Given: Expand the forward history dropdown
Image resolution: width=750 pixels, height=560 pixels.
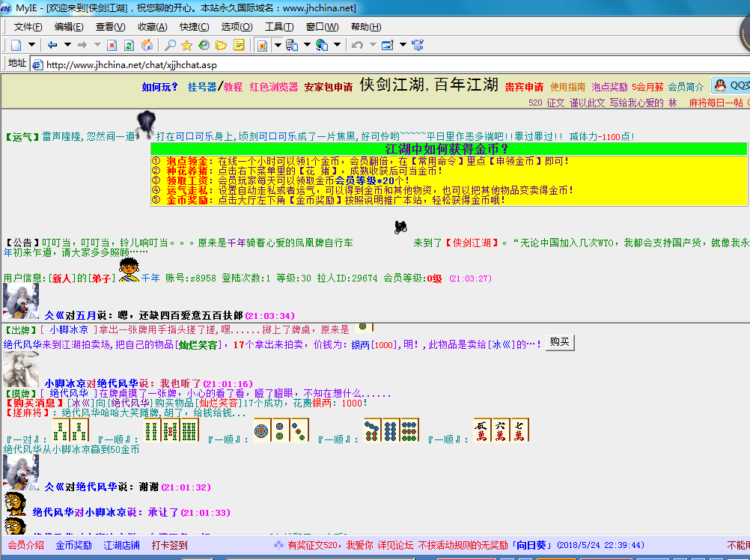Looking at the screenshot, I should tap(97, 45).
